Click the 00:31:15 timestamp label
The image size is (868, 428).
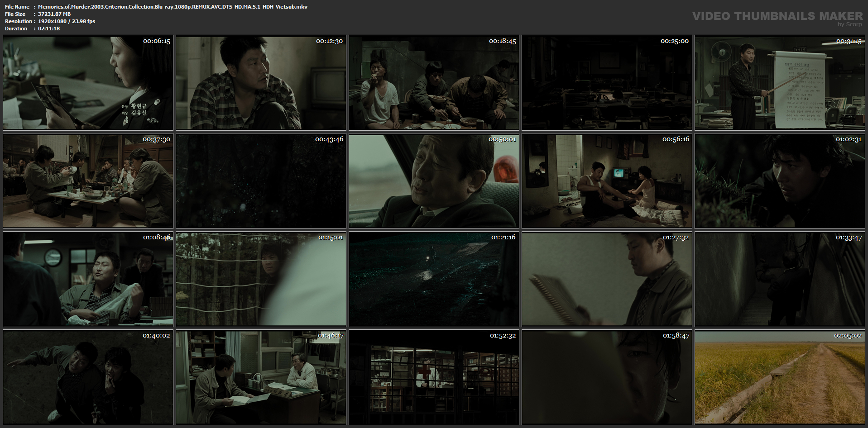pyautogui.click(x=849, y=41)
